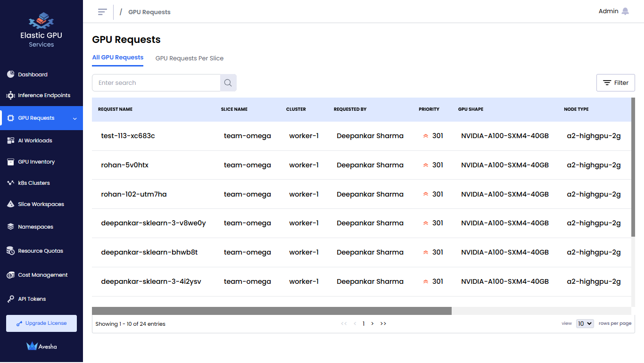Select request deepankar-sklearn-3-v8we0y

[x=153, y=223]
